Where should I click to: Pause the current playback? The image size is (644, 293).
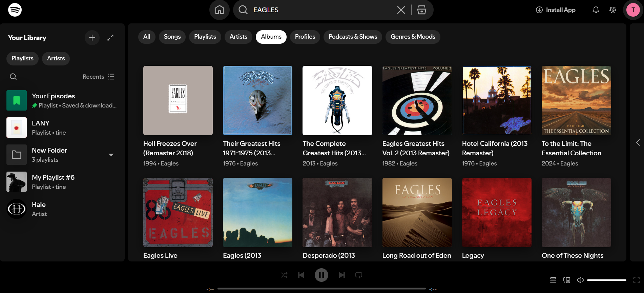coord(321,275)
